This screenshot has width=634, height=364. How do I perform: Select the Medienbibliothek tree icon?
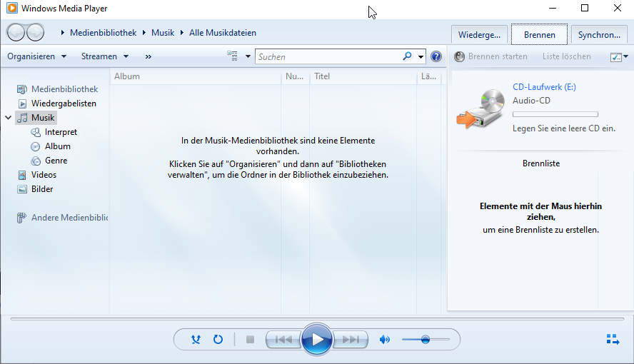[x=22, y=89]
